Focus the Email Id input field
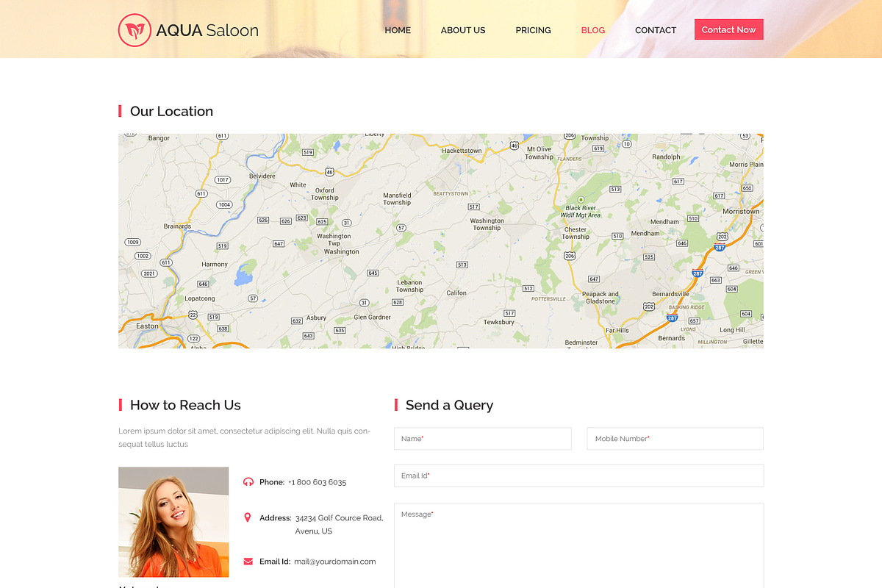 [x=578, y=476]
